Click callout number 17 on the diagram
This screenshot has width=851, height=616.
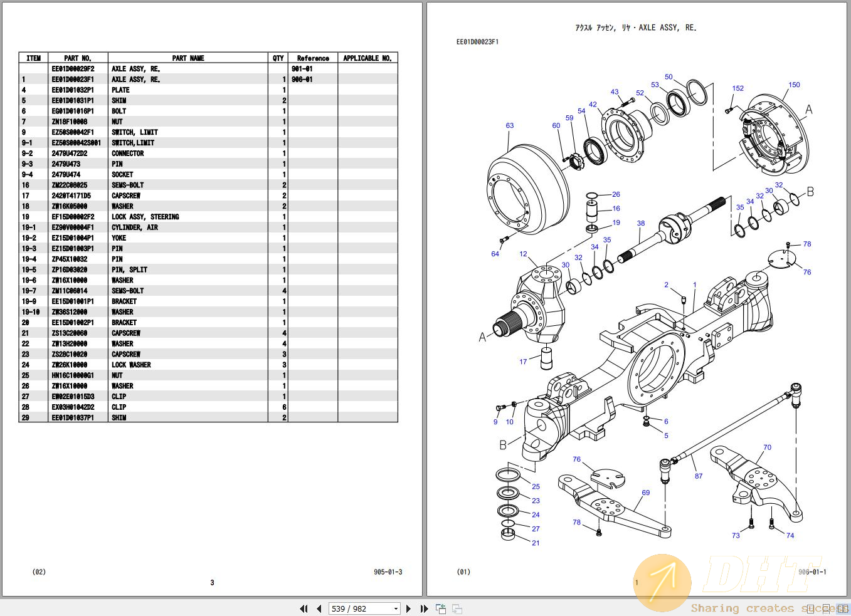523,362
